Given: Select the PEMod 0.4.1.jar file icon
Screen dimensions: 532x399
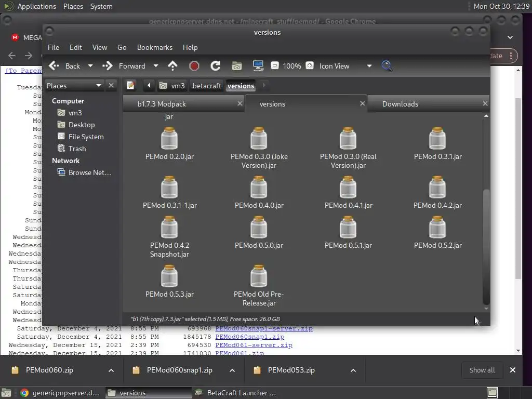Looking at the screenshot, I should (348, 187).
